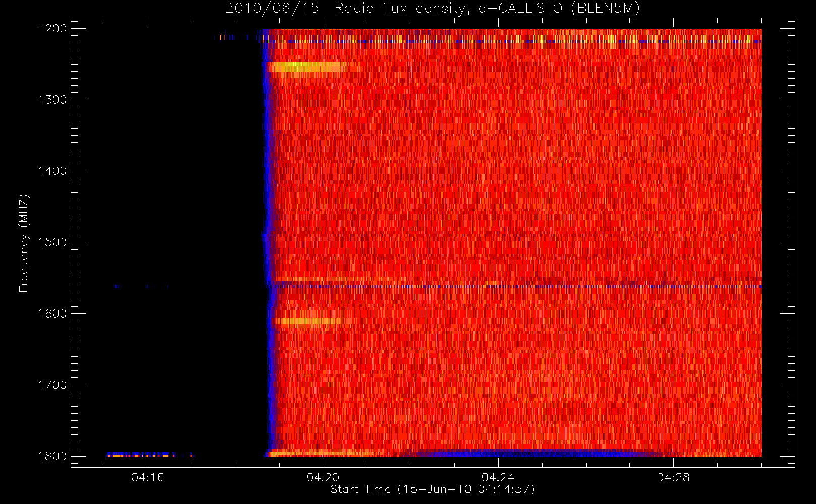This screenshot has width=816, height=504.
Task: Click the 1700 frequency tick label
Action: pos(52,385)
